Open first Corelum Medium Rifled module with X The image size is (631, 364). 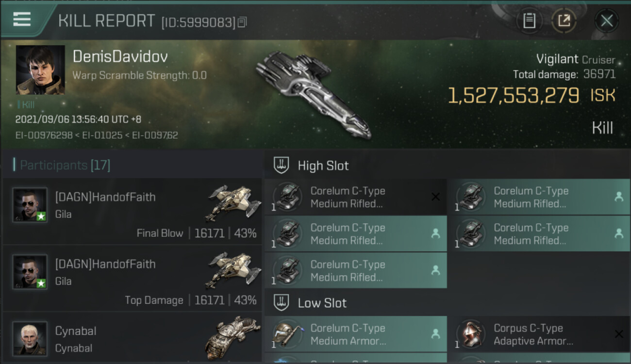click(x=356, y=197)
